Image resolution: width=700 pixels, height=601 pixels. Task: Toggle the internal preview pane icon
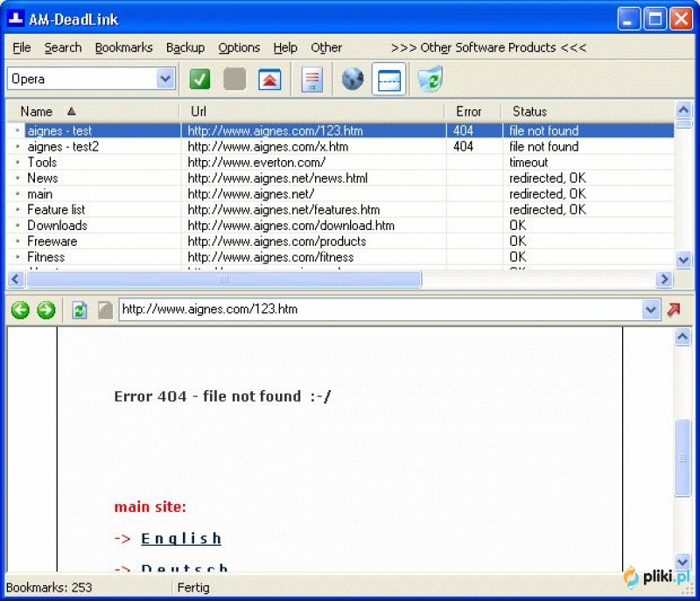coord(388,80)
